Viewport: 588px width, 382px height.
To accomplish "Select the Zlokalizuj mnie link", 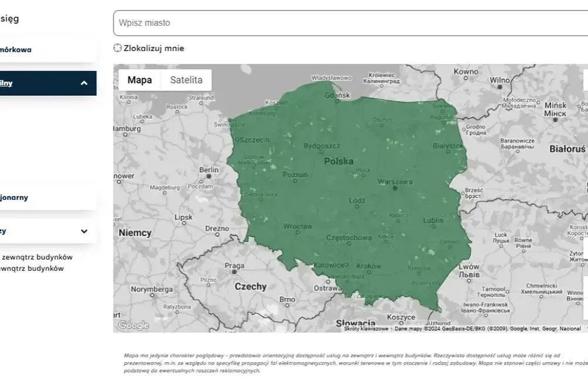I will pyautogui.click(x=153, y=48).
